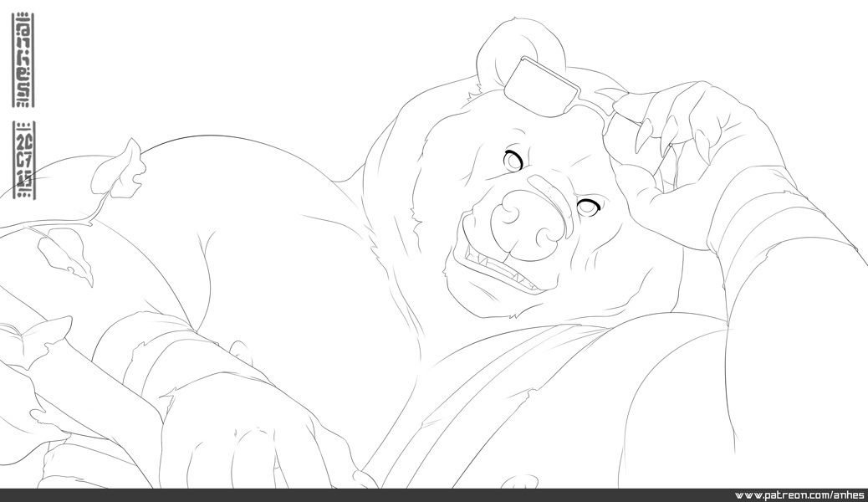This screenshot has width=868, height=502.
Task: Click the lower drooping leaf on the branch
Action: point(64,256)
